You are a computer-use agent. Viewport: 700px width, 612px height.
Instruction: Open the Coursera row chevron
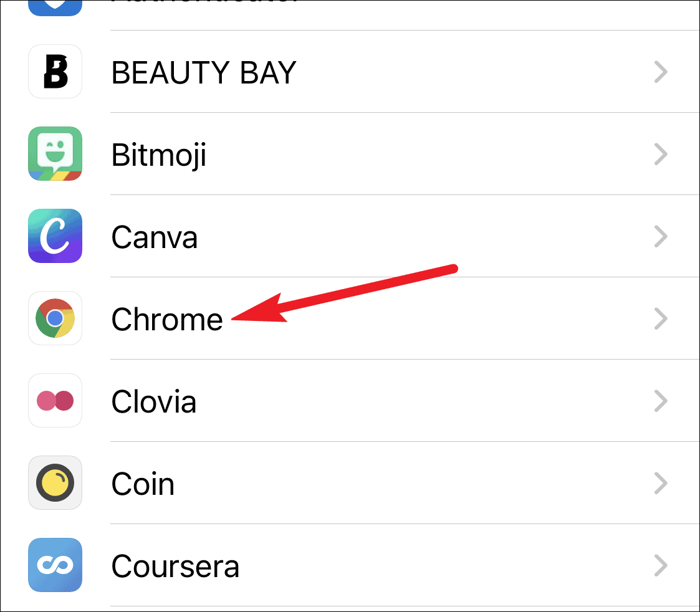click(x=661, y=566)
